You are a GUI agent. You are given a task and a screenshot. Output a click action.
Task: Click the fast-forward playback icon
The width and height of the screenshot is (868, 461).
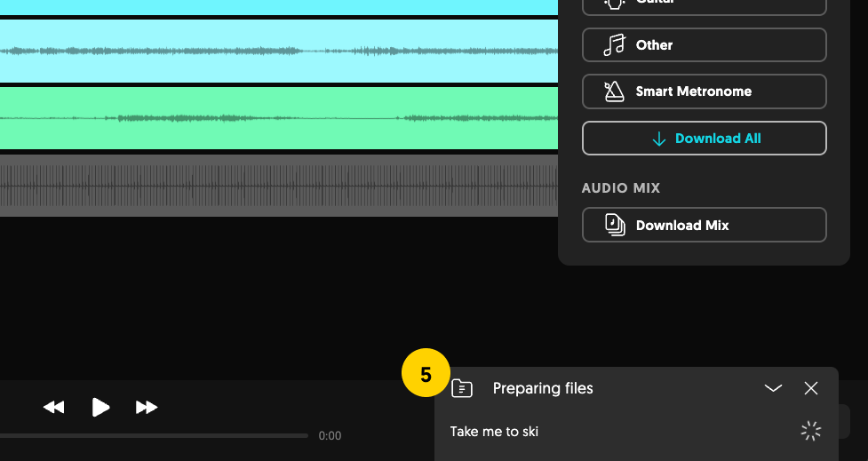[146, 408]
